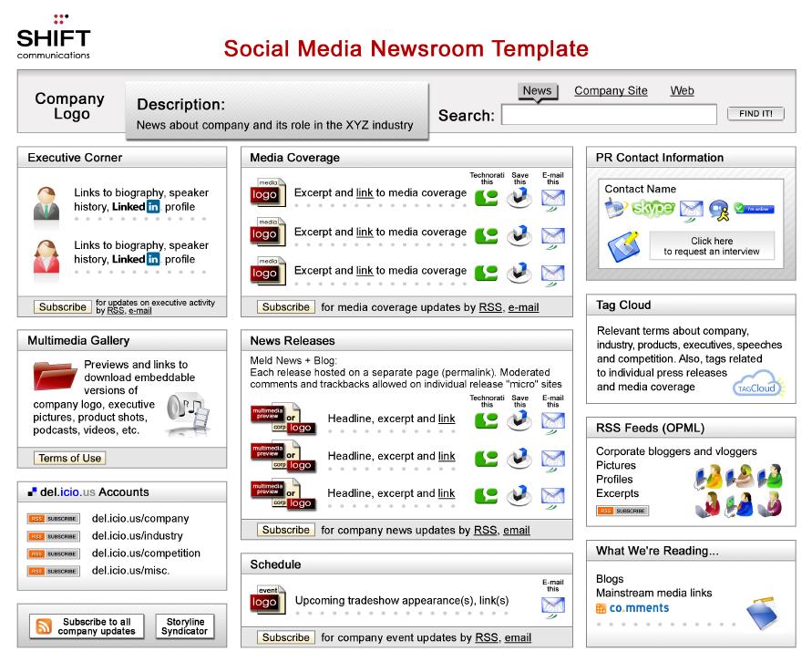The height and width of the screenshot is (662, 812).
Task: Open the Terms of Use button
Action: pos(70,458)
